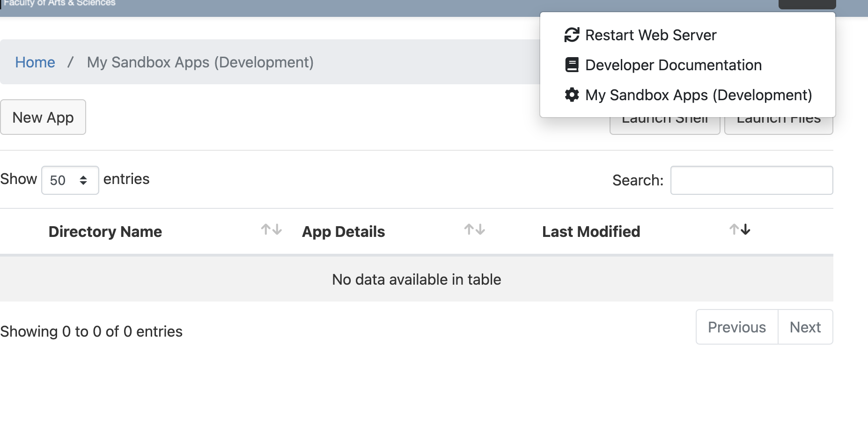Click the gear icon for My Sandbox Apps
868x427 pixels.
pyautogui.click(x=572, y=95)
